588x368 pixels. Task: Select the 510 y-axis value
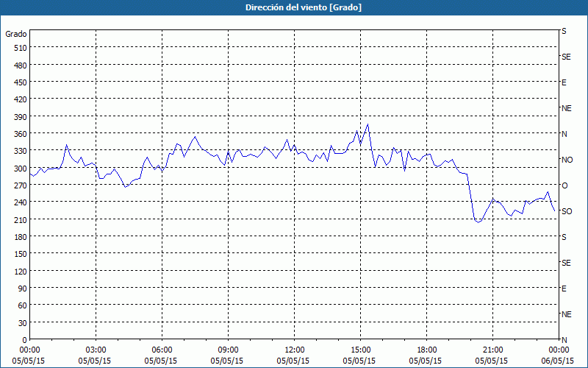coord(21,48)
